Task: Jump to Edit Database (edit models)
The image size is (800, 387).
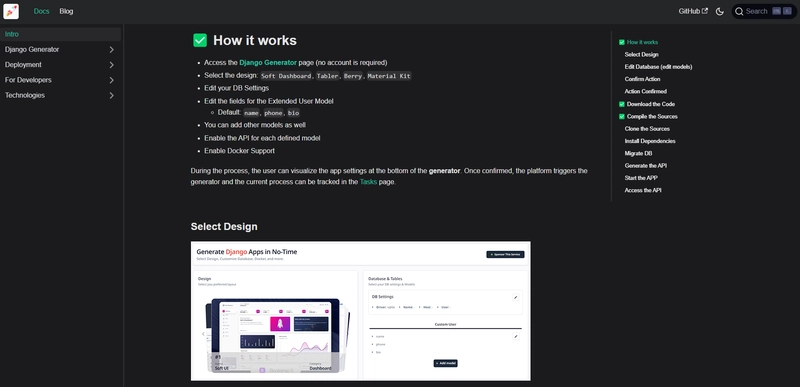Action: (x=658, y=67)
